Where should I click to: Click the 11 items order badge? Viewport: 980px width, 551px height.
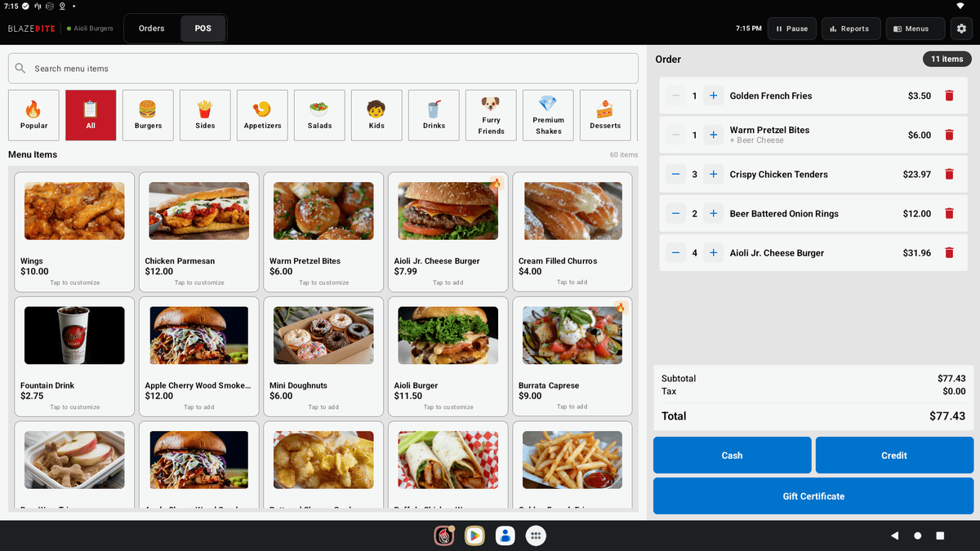(947, 59)
